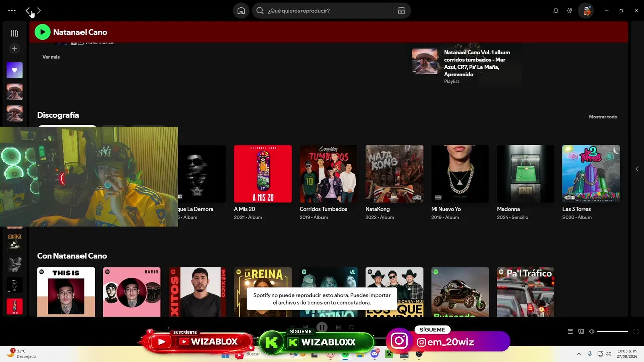
Task: Play Natanael Cano with the green button
Action: click(x=42, y=32)
